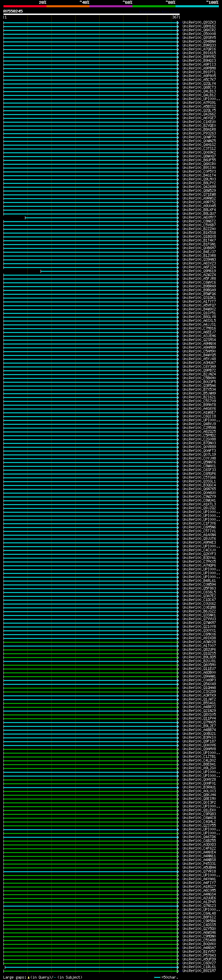Screen dimensions: 222x980
Task: Click label UniRef100_C0P5Y3
Action: [199, 172]
